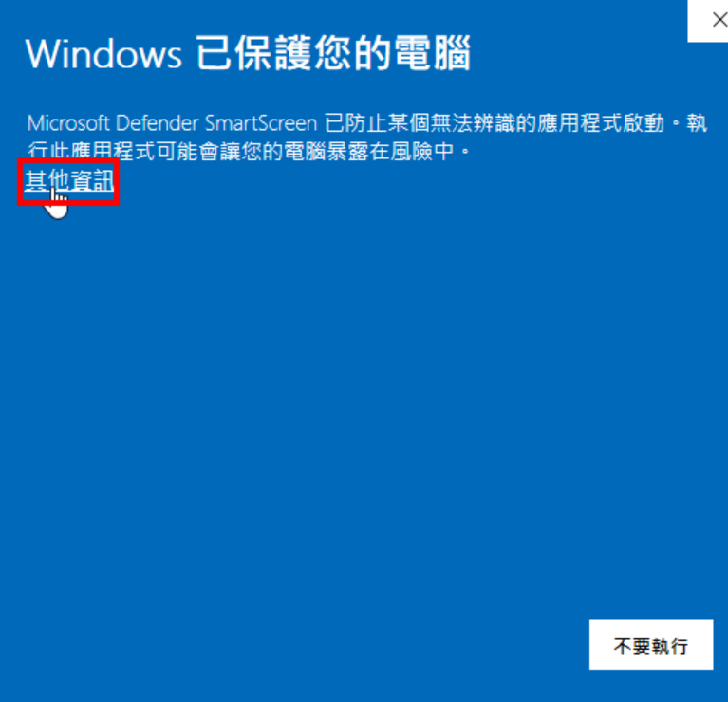Screen dimensions: 728x702
Task: Click the word "Windows" in the title
Action: click(103, 54)
